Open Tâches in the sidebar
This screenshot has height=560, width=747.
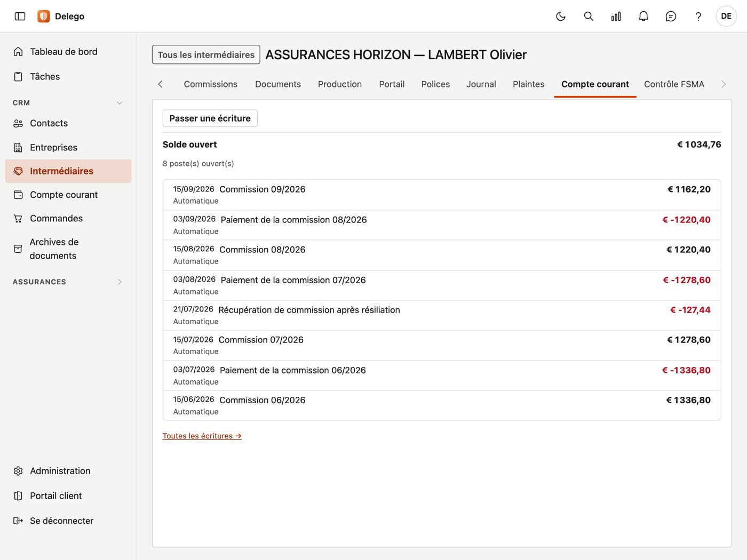[68, 76]
